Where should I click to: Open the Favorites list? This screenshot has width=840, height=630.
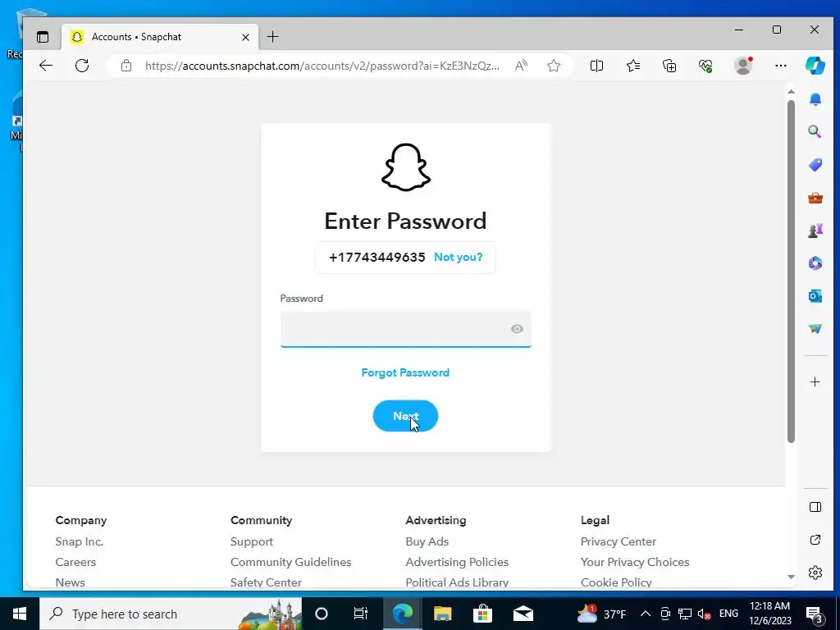[x=633, y=66]
